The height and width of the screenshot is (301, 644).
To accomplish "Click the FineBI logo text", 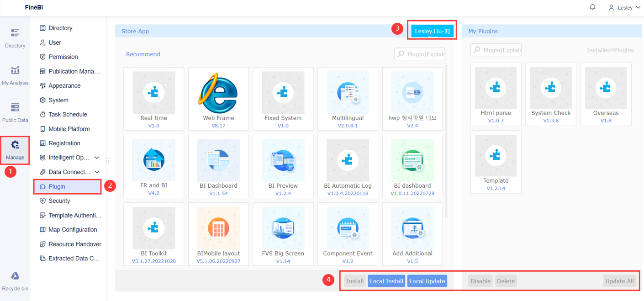I will (34, 7).
